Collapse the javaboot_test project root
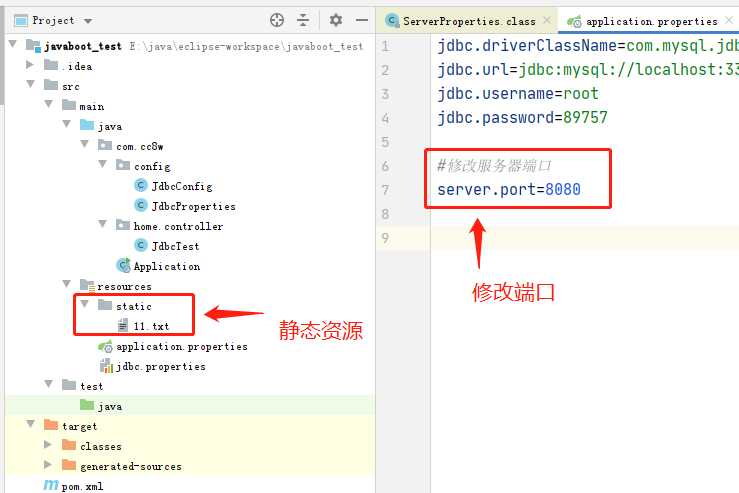This screenshot has width=739, height=493. point(13,44)
